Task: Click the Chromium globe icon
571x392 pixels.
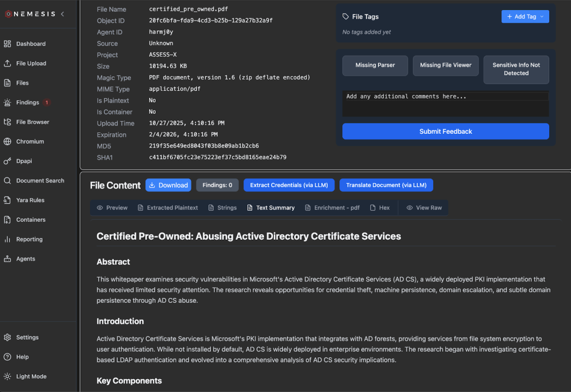Action: click(7, 142)
